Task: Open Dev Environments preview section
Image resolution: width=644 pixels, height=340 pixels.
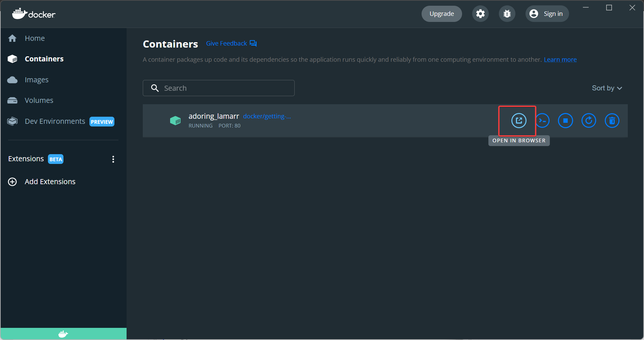Action: (55, 121)
